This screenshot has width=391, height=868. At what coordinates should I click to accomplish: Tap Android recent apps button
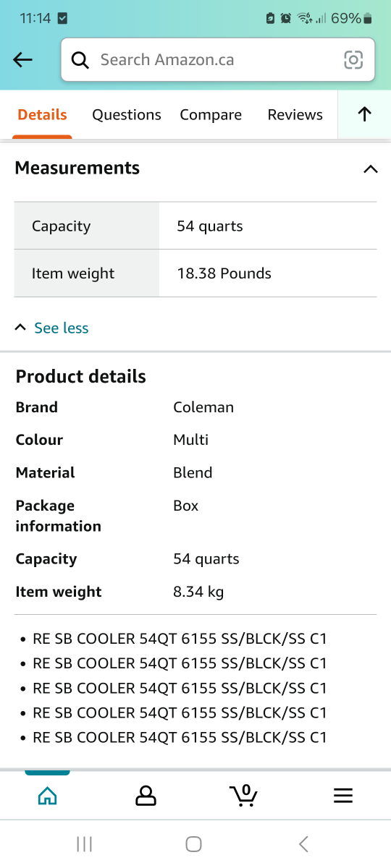click(x=85, y=843)
